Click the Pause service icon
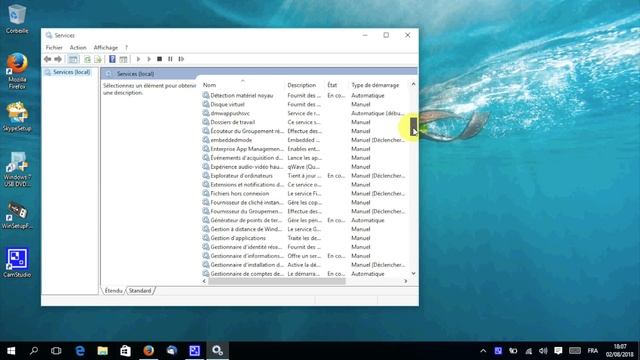640x360 pixels. click(x=170, y=59)
